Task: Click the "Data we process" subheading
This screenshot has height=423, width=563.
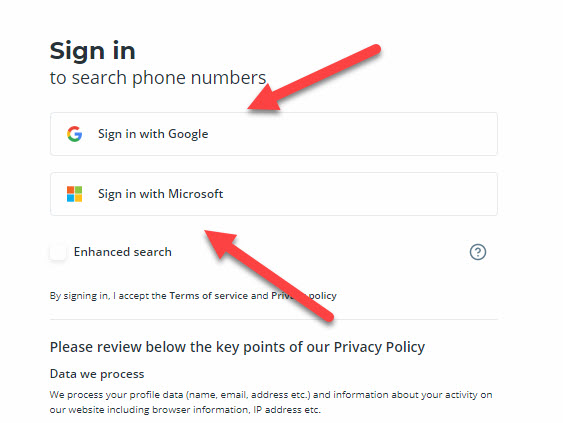Action: [97, 374]
